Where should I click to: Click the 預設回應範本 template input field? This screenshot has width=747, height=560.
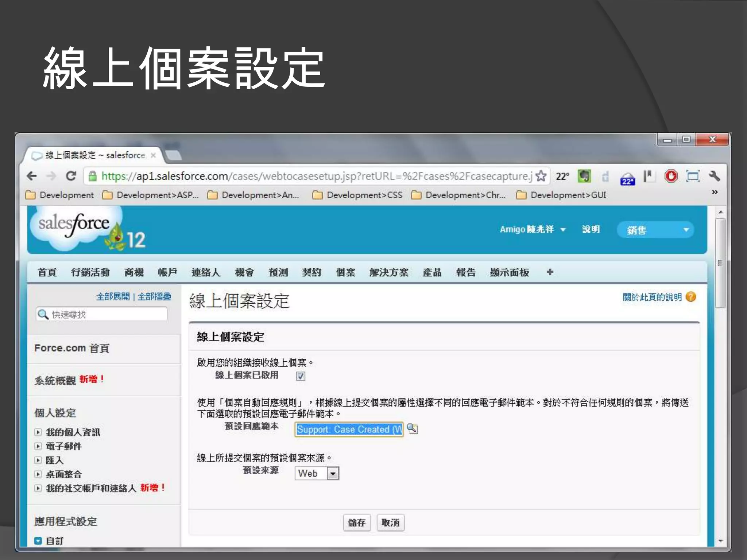point(349,429)
